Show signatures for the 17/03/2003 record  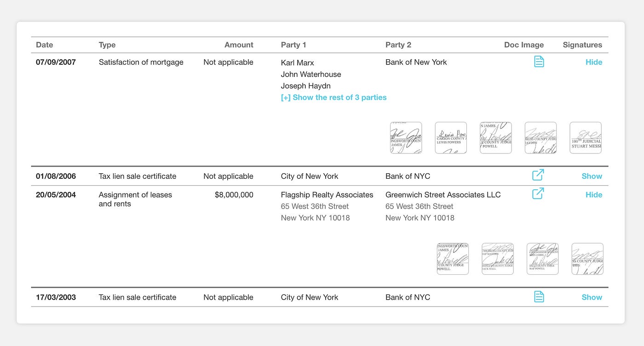[592, 297]
